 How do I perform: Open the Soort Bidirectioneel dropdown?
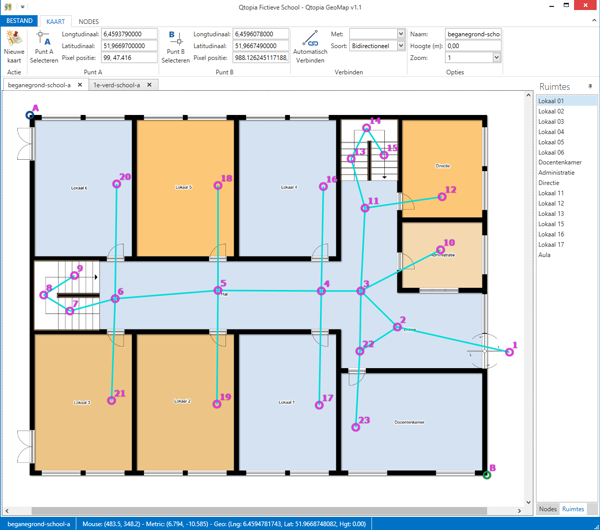401,46
